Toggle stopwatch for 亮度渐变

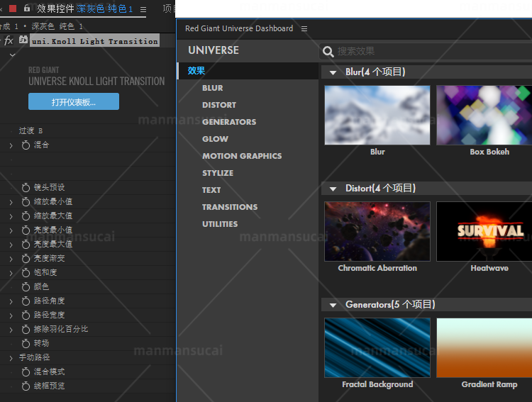click(x=26, y=259)
